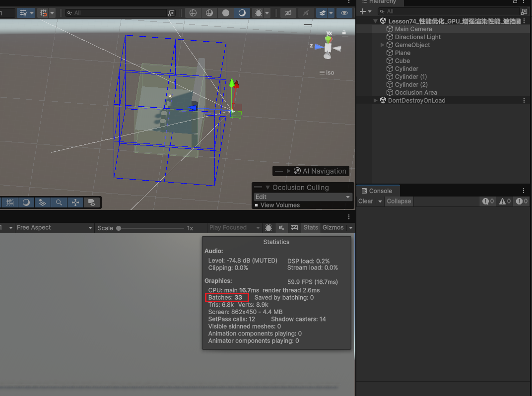
Task: Expand the GameObject tree item arrow
Action: [383, 45]
